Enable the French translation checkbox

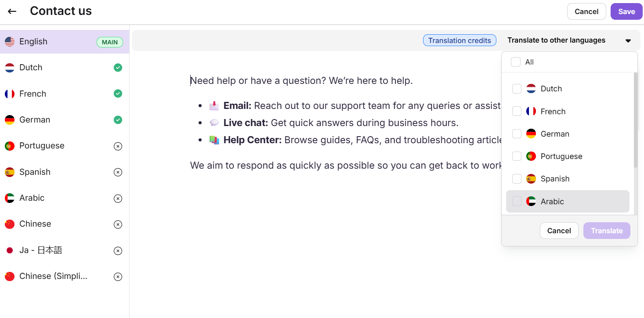[517, 111]
